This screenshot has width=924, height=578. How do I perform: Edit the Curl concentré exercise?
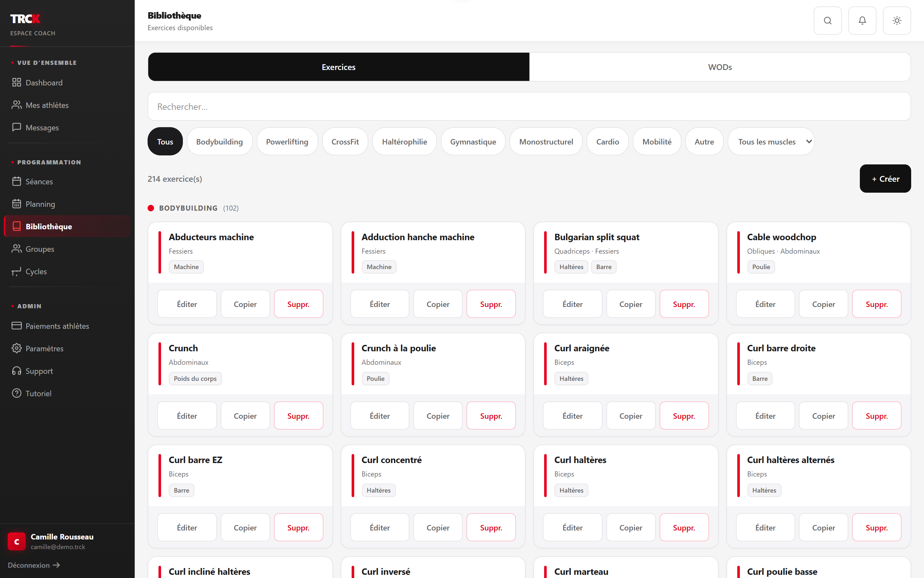pyautogui.click(x=380, y=527)
